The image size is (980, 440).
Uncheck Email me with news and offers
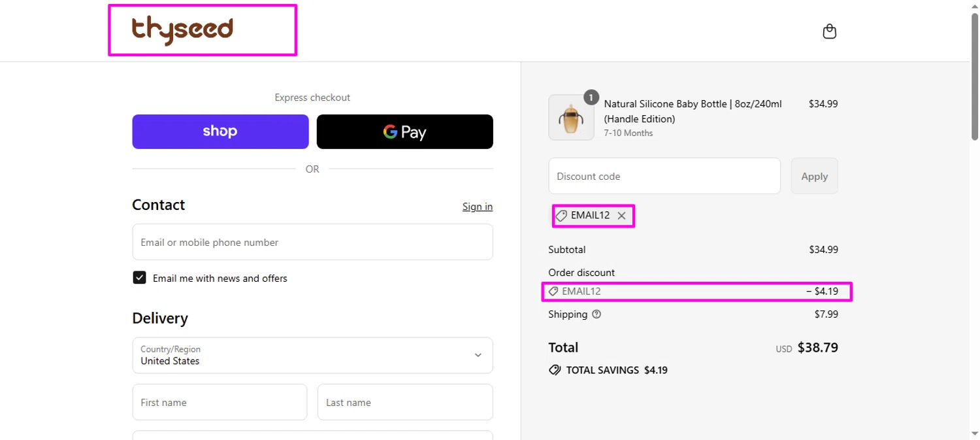click(x=139, y=278)
